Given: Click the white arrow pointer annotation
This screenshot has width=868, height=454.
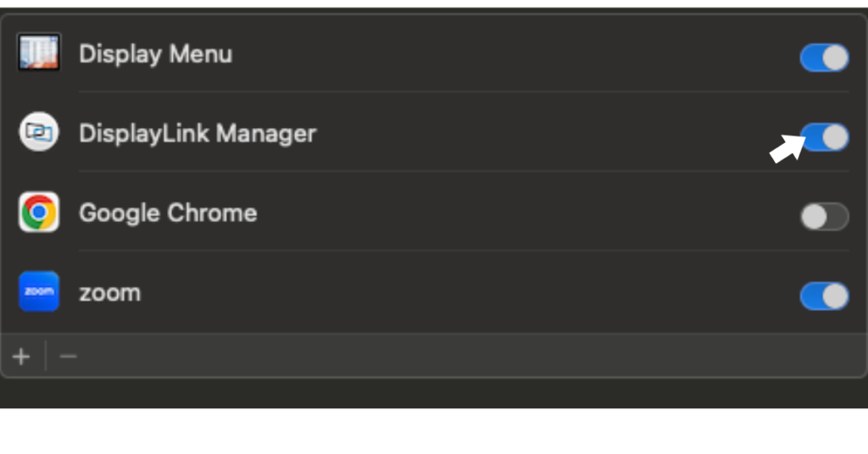Looking at the screenshot, I should [785, 149].
